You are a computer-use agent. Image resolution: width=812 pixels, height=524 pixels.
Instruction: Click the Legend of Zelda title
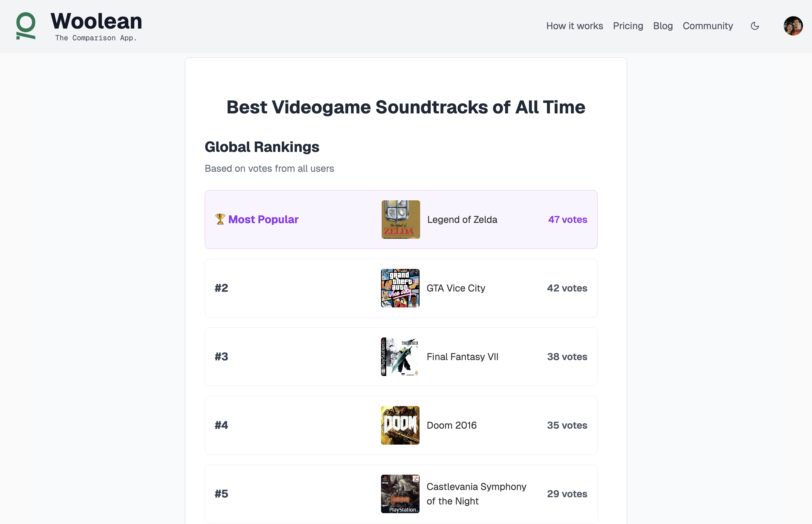pos(462,220)
